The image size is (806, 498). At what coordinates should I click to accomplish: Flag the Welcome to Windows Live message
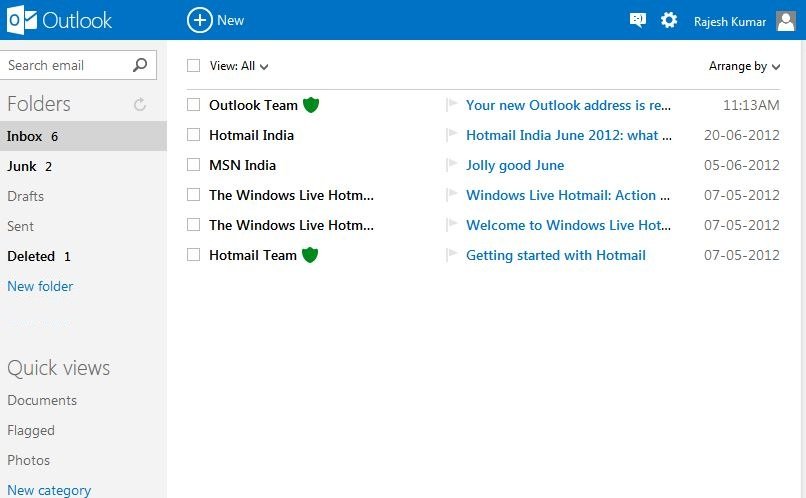pos(452,224)
